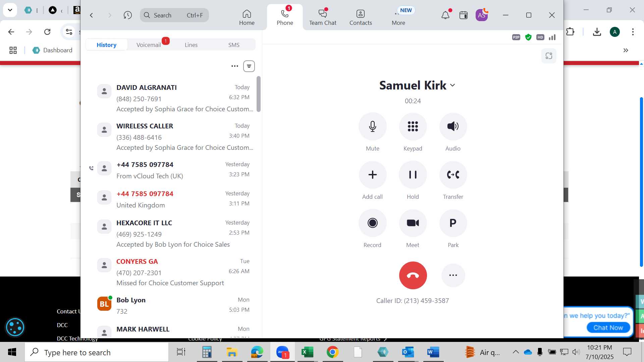
Task: Start recording the call
Action: (x=372, y=223)
